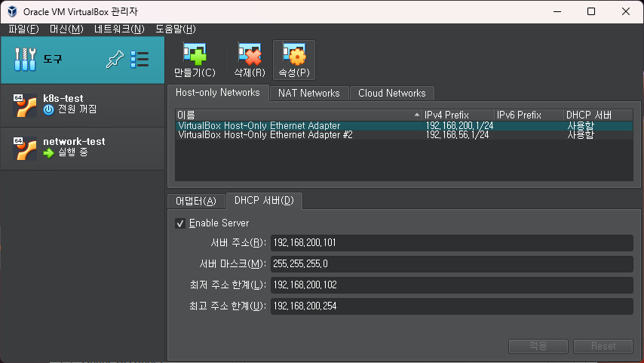Sort by the 이름 column sort arrow
The width and height of the screenshot is (644, 363).
417,115
